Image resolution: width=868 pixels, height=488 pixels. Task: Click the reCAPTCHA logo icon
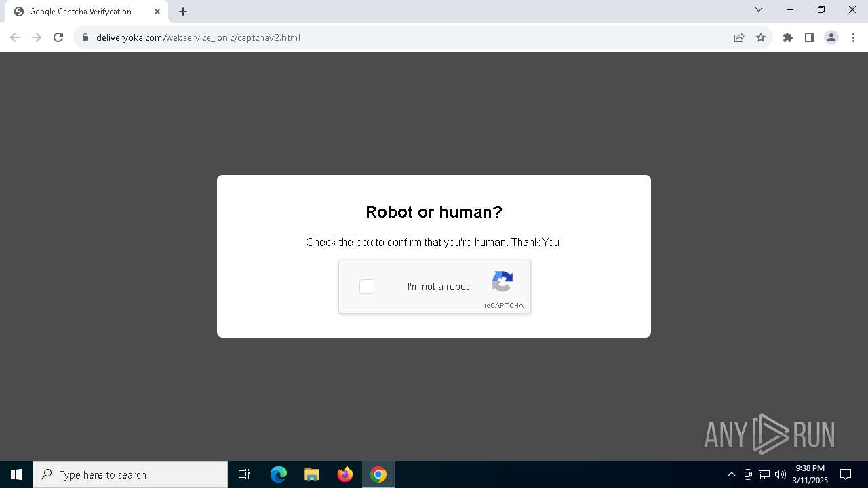coord(502,281)
